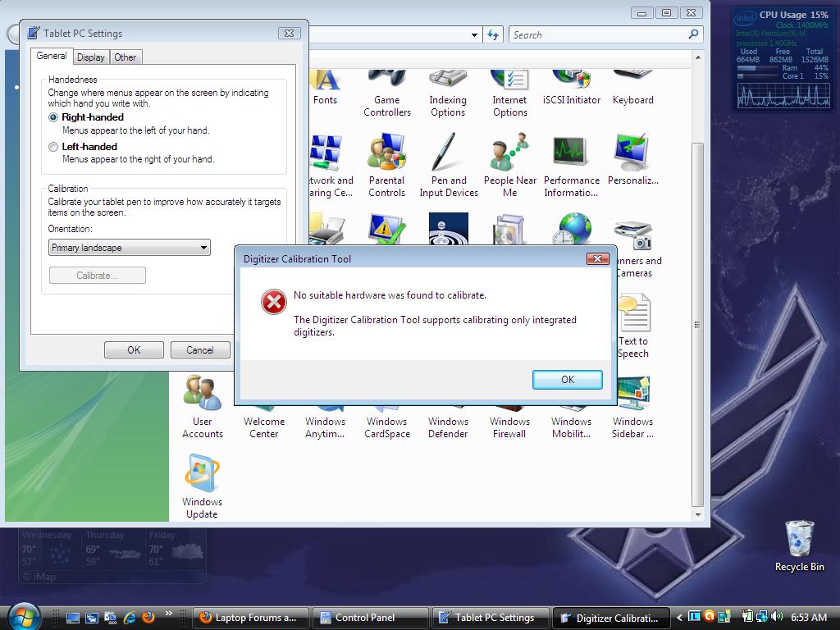
Task: Click the volume speaker tray icon
Action: point(777,617)
